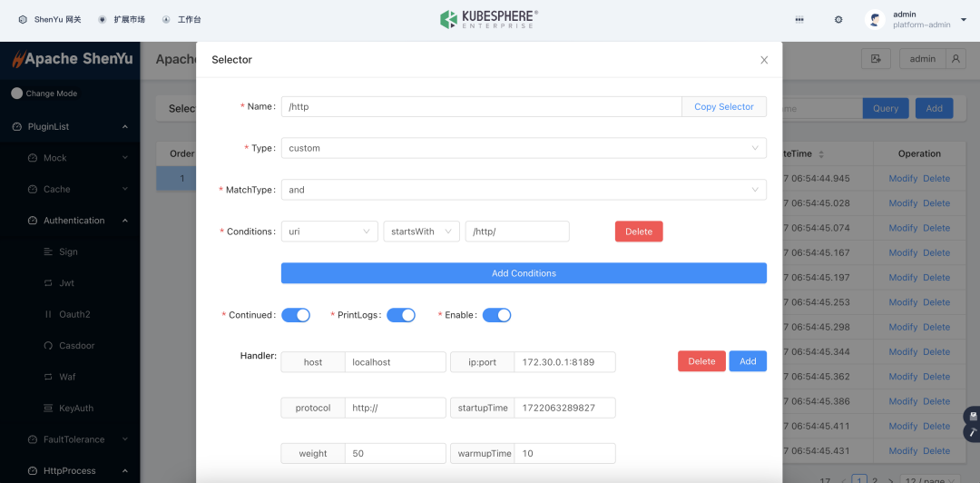The height and width of the screenshot is (483, 980).
Task: Open the MatchType dropdown showing and
Action: click(524, 190)
